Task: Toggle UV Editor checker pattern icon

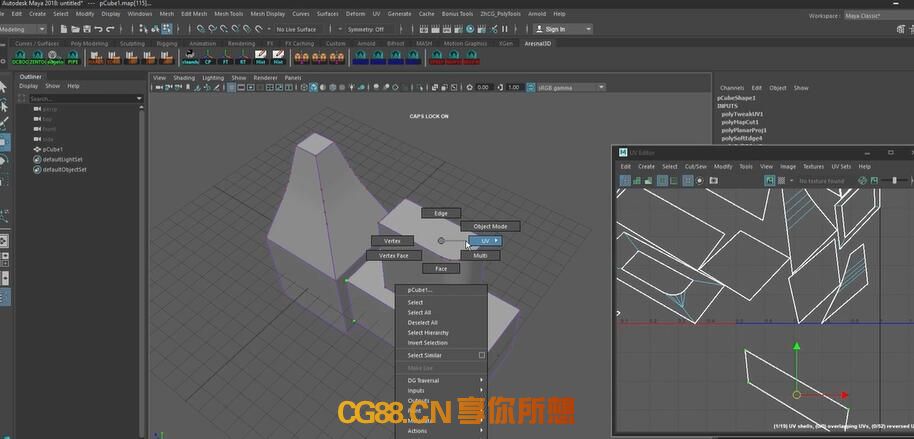Action: coord(782,181)
